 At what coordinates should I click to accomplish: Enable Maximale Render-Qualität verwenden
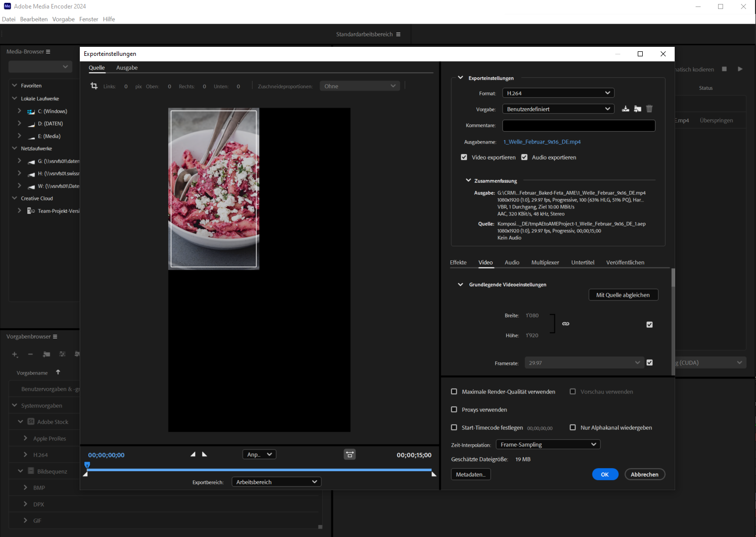454,391
